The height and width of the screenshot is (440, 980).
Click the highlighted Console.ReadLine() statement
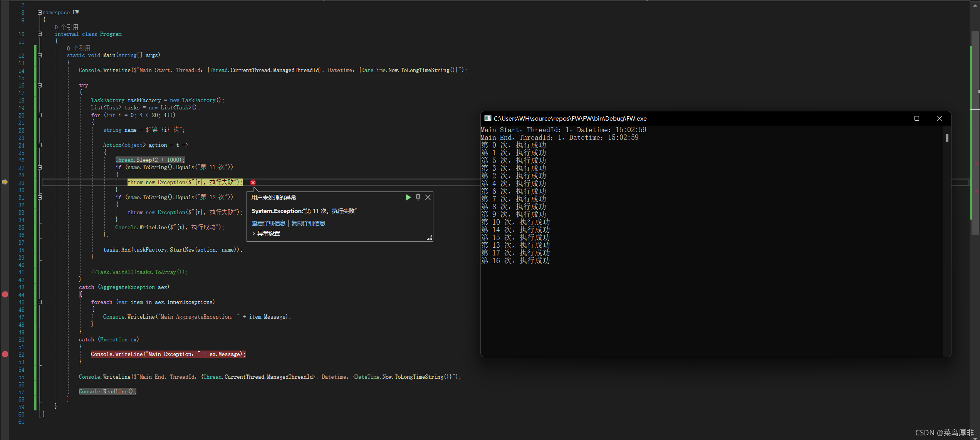click(107, 391)
